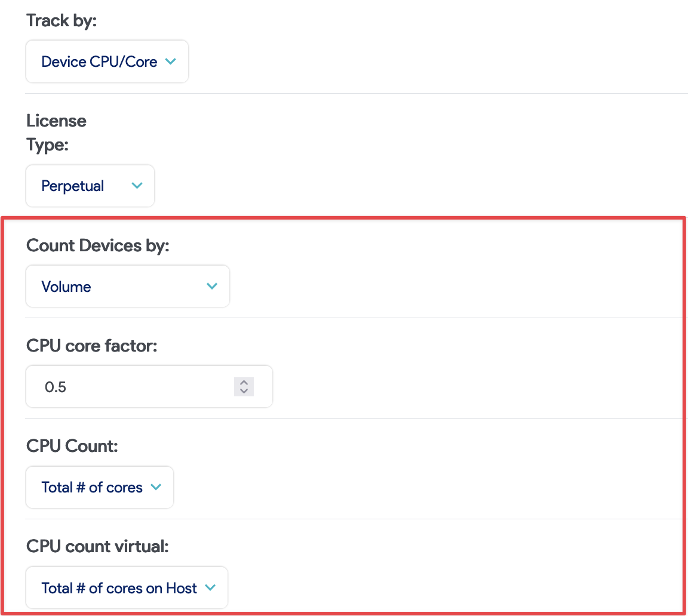Click the down arrow of the CPU core factor stepper
Viewport: 688px width, 616px height.
point(244,390)
